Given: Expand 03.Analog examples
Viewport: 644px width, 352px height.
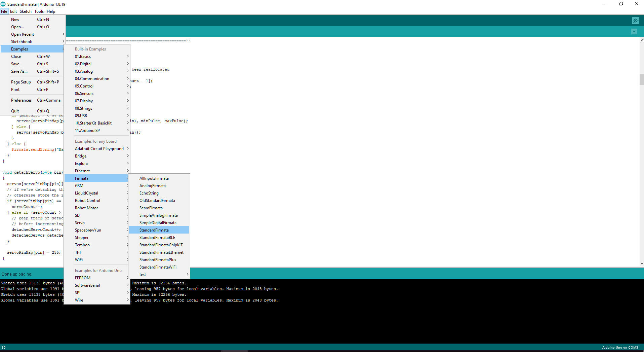Looking at the screenshot, I should click(97, 71).
